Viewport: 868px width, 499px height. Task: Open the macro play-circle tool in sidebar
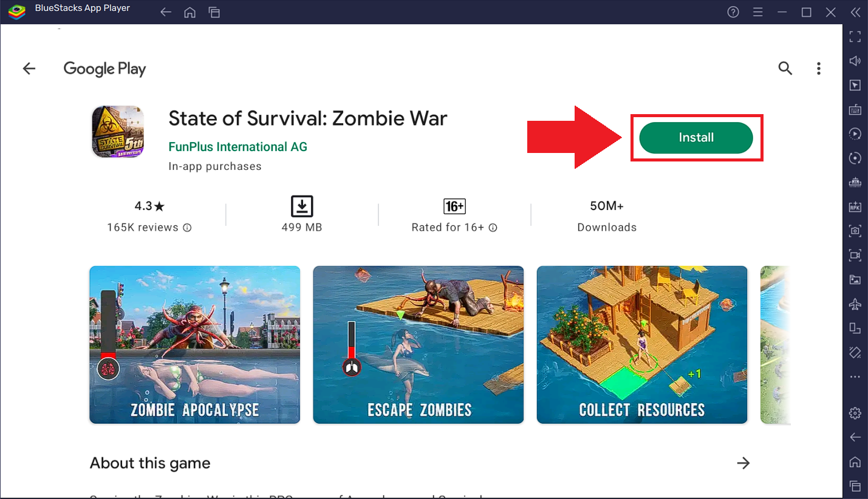pos(855,134)
